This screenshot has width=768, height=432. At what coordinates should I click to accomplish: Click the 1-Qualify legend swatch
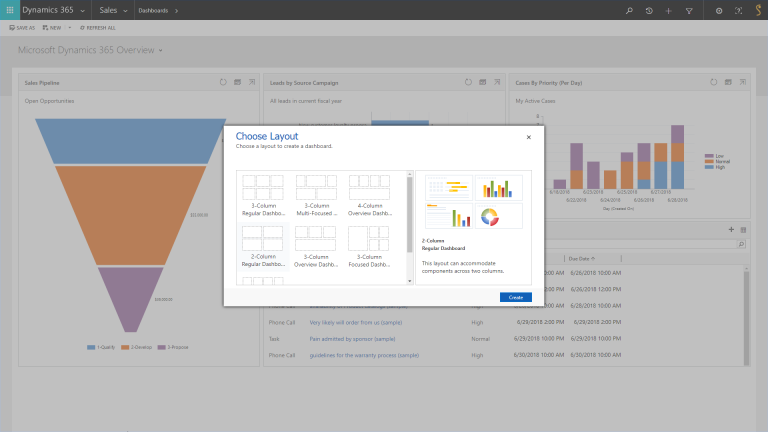91,347
